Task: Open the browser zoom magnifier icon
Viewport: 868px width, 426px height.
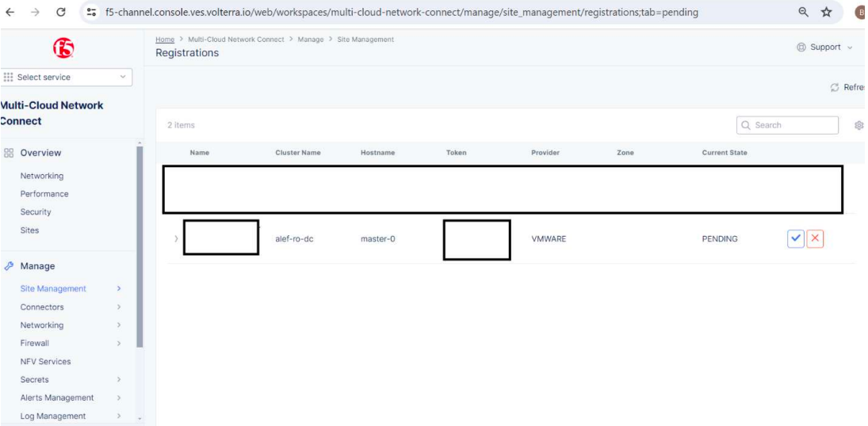Action: [804, 12]
